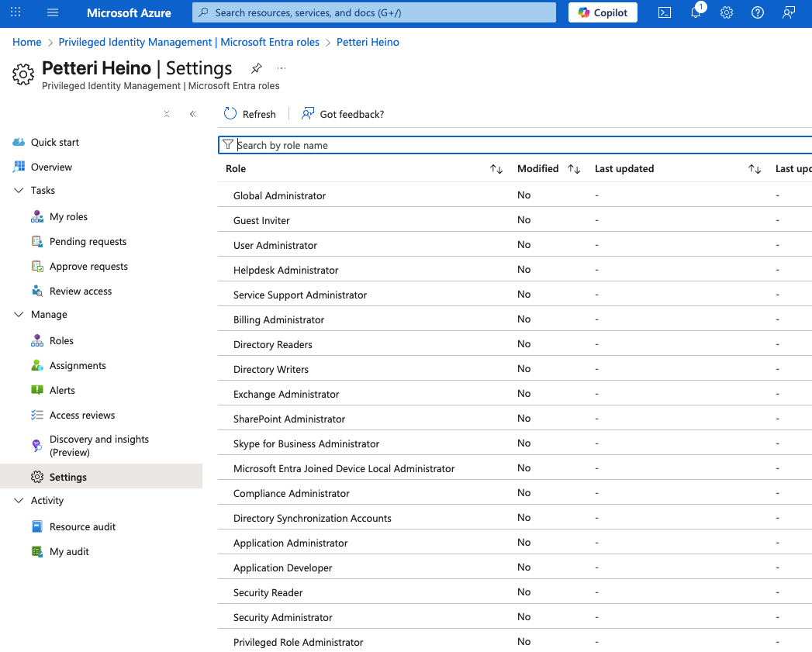Screen dimensions: 812x652
Task: Collapse the Activity section in sidebar
Action: pyautogui.click(x=19, y=501)
